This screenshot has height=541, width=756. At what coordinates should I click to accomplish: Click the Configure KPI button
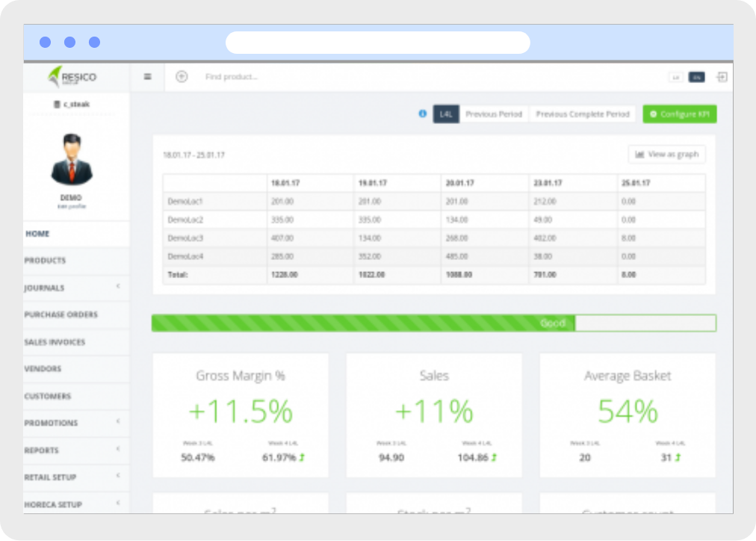679,114
